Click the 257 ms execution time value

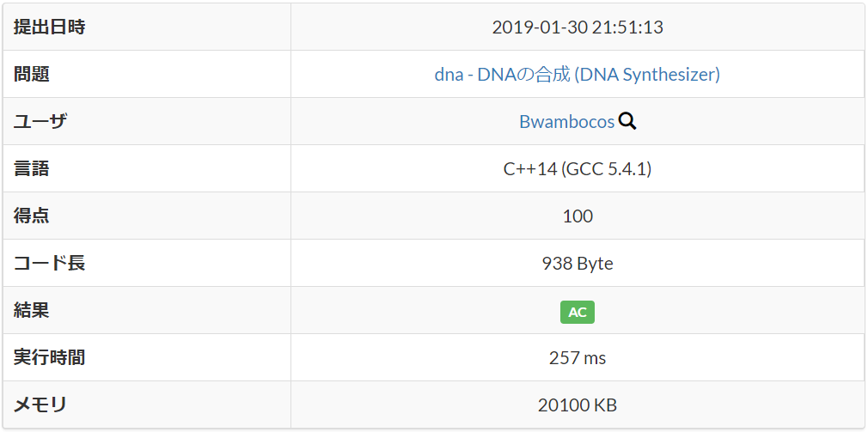click(x=578, y=358)
